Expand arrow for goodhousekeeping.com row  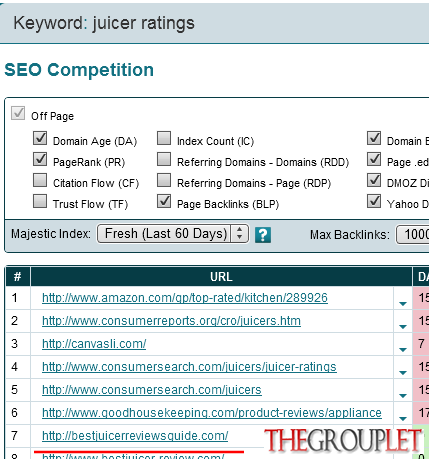coord(403,419)
